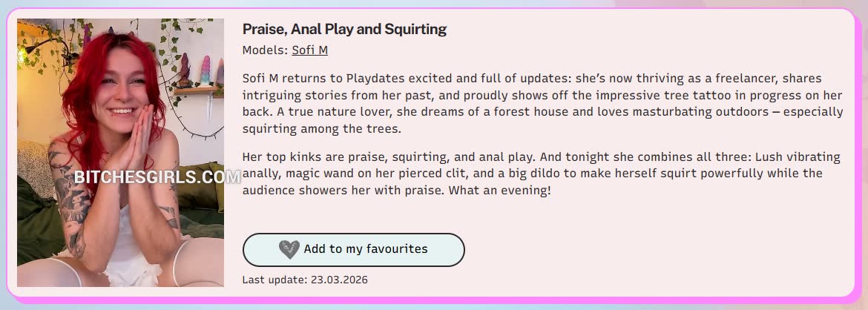Click the video title heading
Viewport: 868px width, 310px height.
344,29
